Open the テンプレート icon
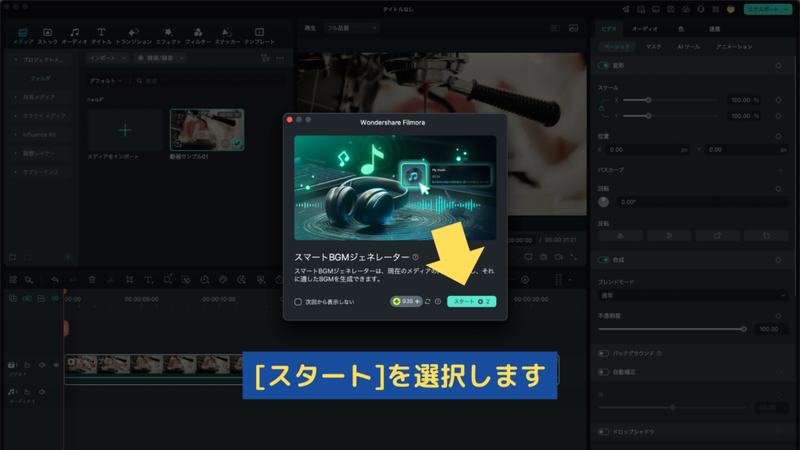The height and width of the screenshot is (450, 800). point(259,36)
